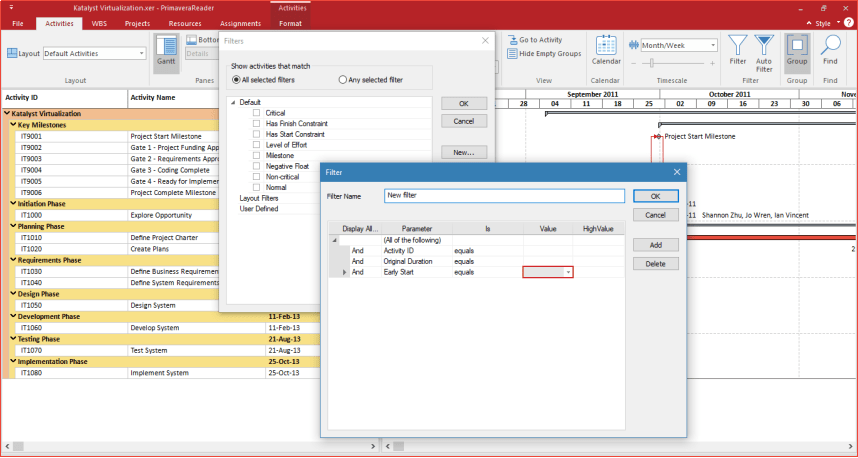Check the Has Start Constraint checkbox
The height and width of the screenshot is (458, 858).
(x=256, y=134)
